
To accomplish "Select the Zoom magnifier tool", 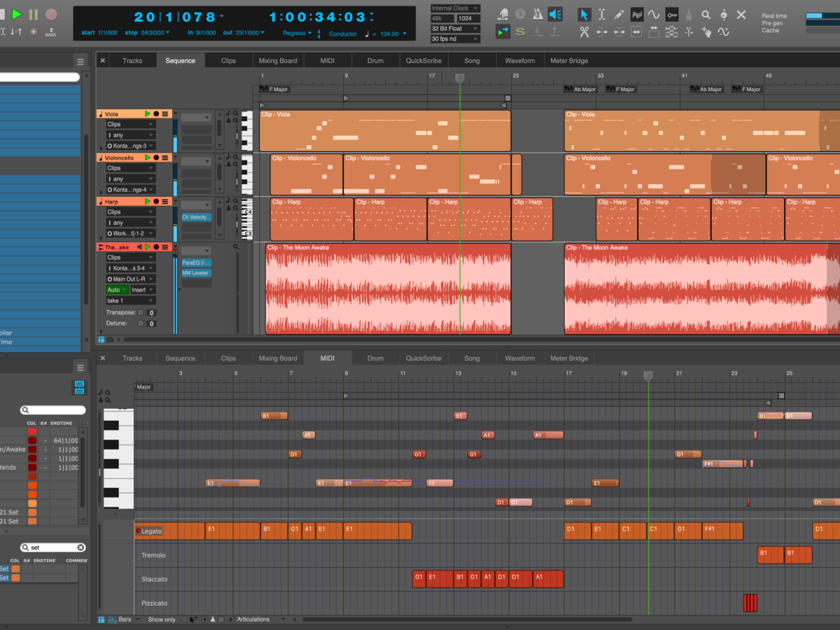I will (706, 15).
